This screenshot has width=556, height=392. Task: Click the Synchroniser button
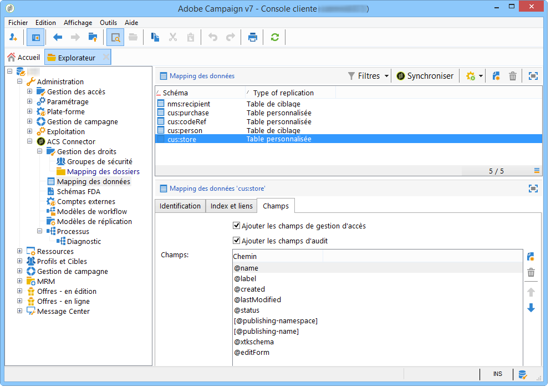pyautogui.click(x=425, y=76)
